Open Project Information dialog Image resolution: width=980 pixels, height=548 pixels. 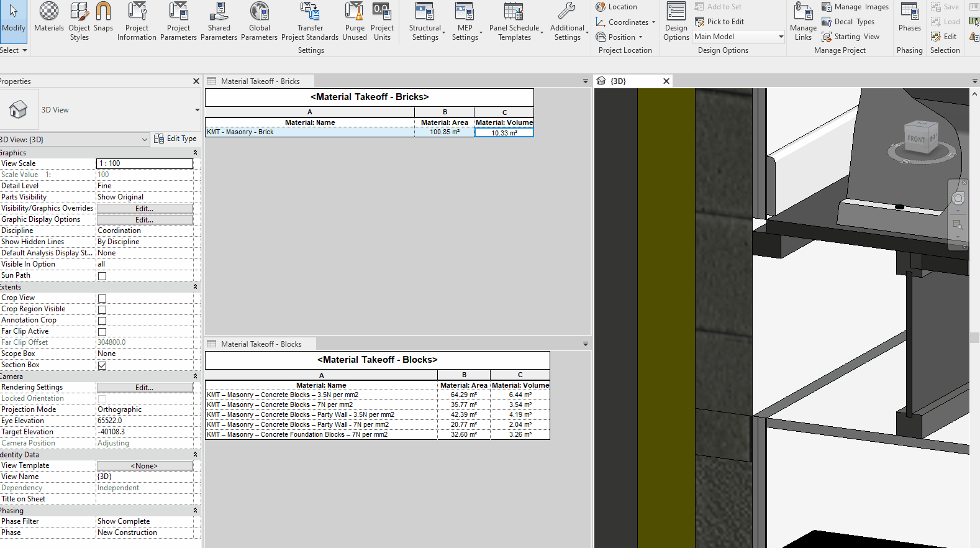tap(137, 21)
